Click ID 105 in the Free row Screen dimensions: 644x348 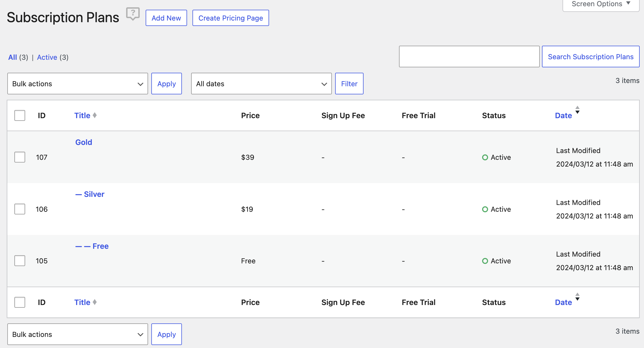pos(42,261)
